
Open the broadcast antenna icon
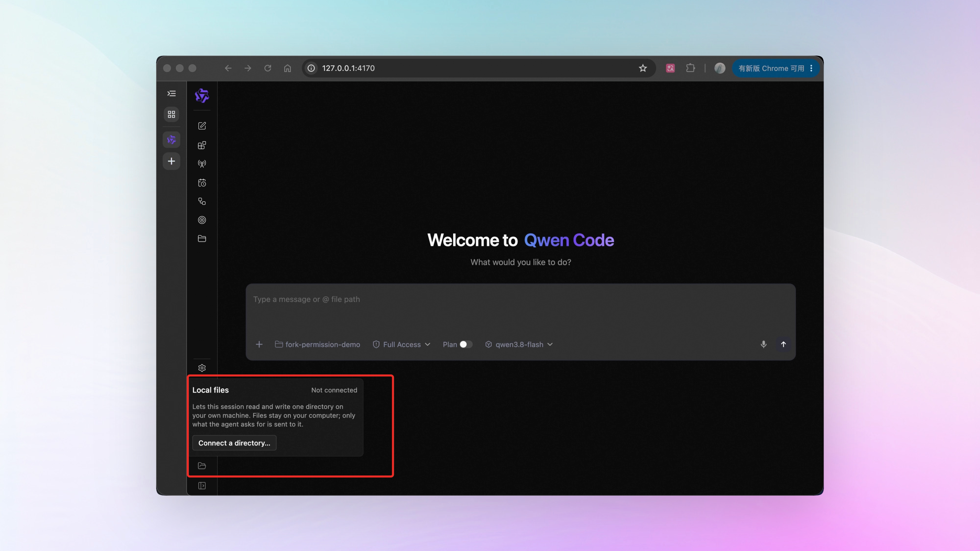(202, 164)
